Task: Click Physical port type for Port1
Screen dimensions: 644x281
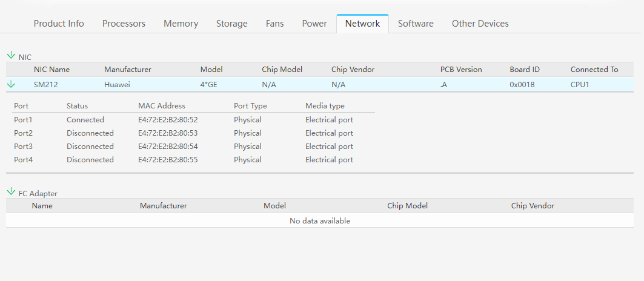Action: pyautogui.click(x=248, y=120)
